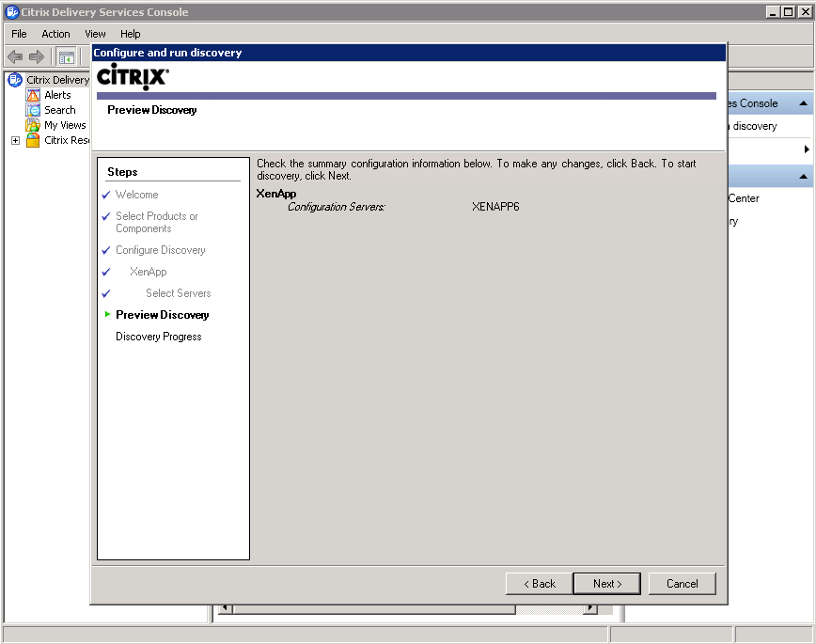Click the XENAPP6 configuration server value
This screenshot has width=816, height=644.
pos(495,207)
